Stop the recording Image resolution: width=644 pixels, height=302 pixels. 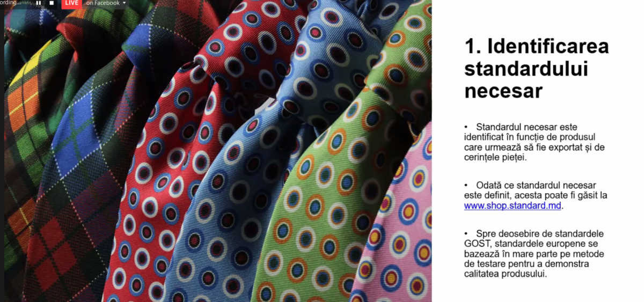click(52, 3)
